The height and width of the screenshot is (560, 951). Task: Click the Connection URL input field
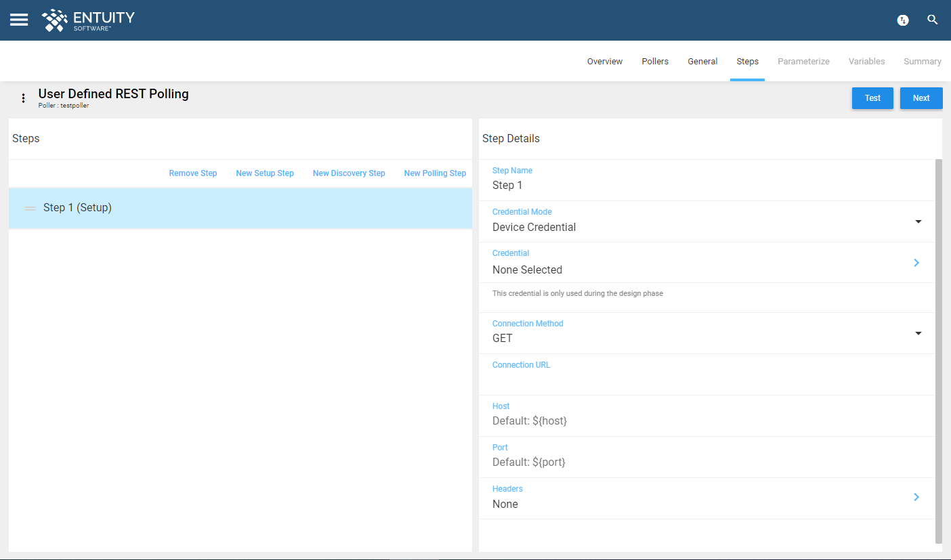click(706, 374)
